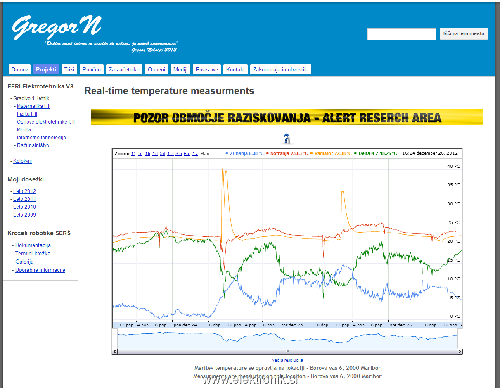Click the search button next to search field
500x388 pixels.
464,34
